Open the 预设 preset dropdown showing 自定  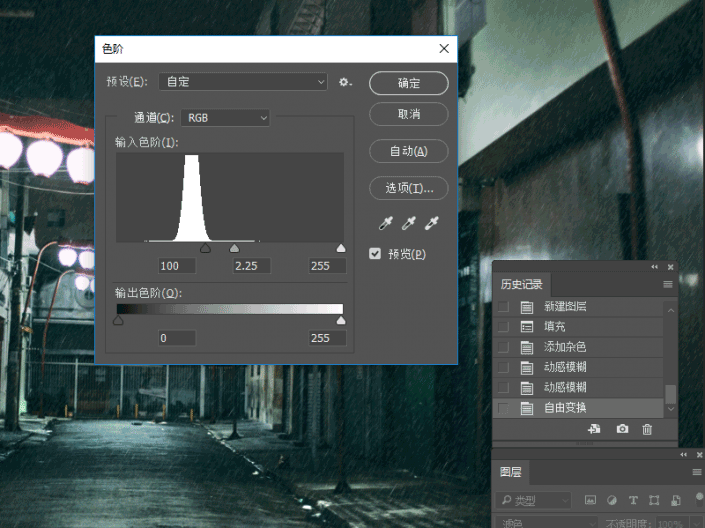[x=243, y=82]
